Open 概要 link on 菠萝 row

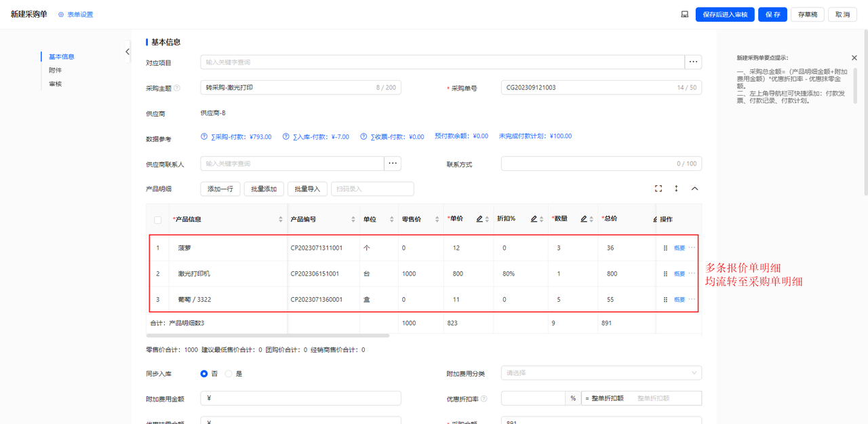pos(679,248)
